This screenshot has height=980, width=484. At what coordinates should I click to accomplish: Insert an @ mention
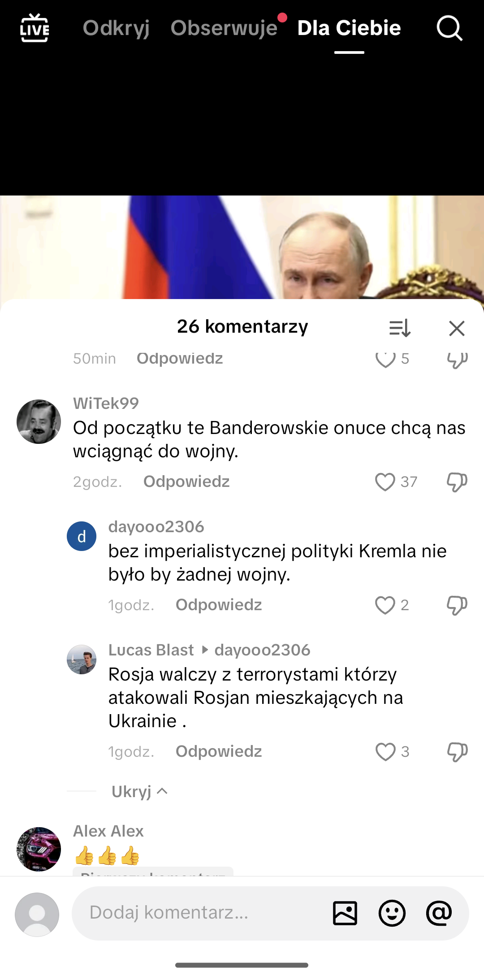point(439,913)
